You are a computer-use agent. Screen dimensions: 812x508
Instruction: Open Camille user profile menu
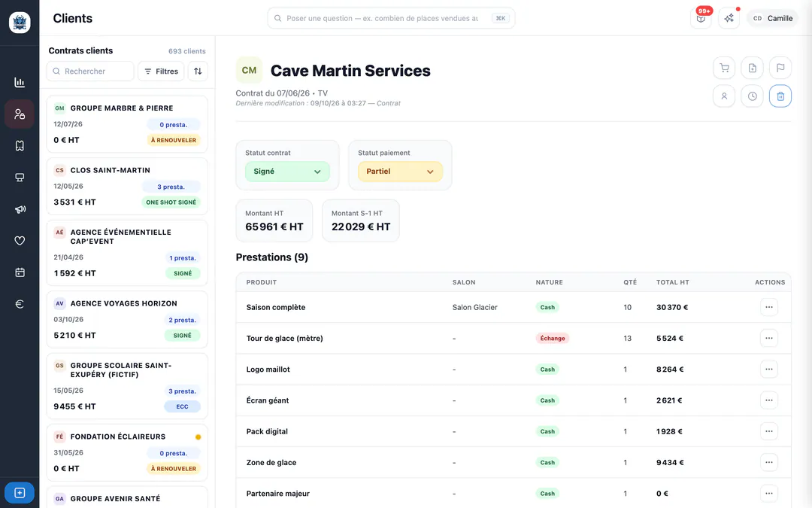[x=772, y=18]
